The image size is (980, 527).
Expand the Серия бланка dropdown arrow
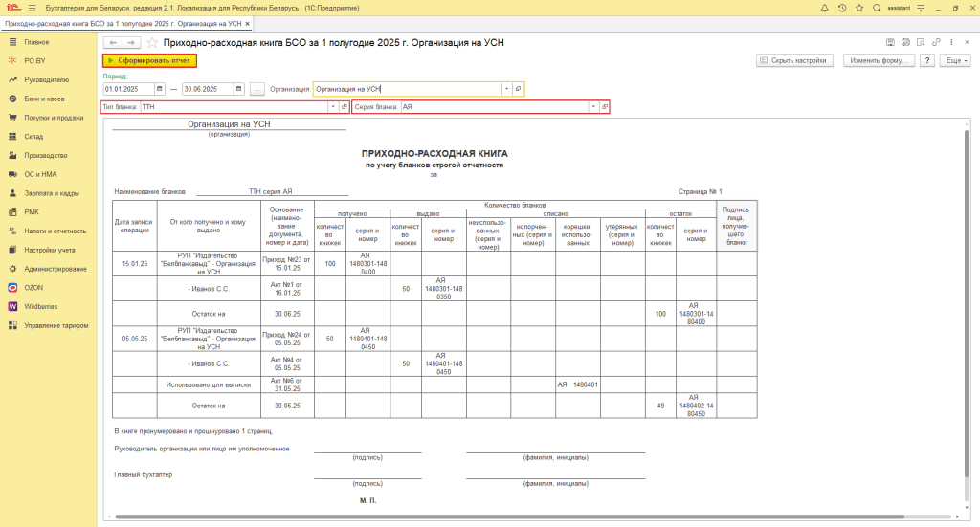[x=593, y=107]
